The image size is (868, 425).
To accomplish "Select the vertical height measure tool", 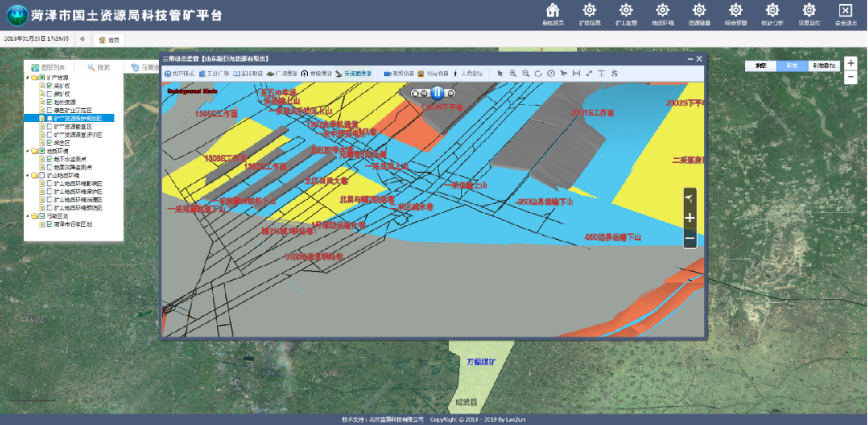I will pyautogui.click(x=601, y=73).
